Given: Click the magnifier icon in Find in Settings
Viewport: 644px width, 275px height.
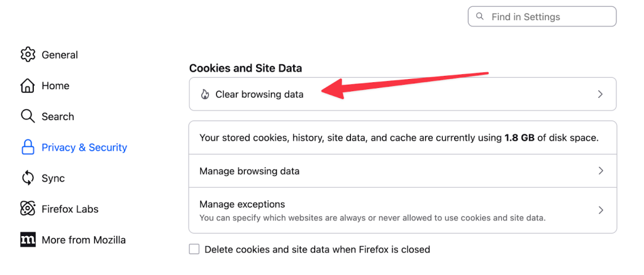Looking at the screenshot, I should pos(480,16).
